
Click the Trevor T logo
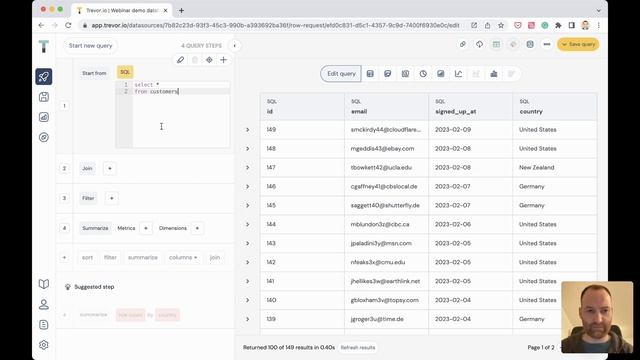[44, 46]
